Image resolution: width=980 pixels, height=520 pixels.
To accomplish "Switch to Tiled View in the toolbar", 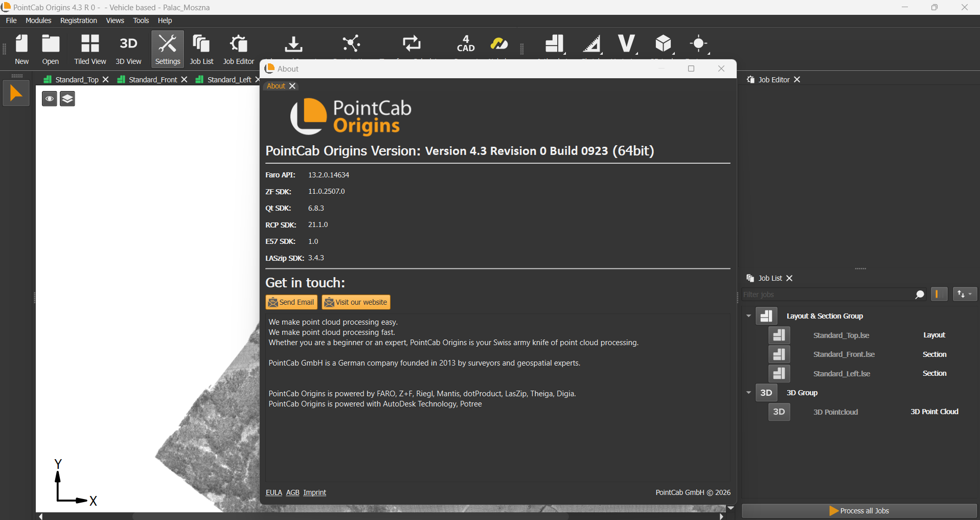I will click(x=90, y=49).
